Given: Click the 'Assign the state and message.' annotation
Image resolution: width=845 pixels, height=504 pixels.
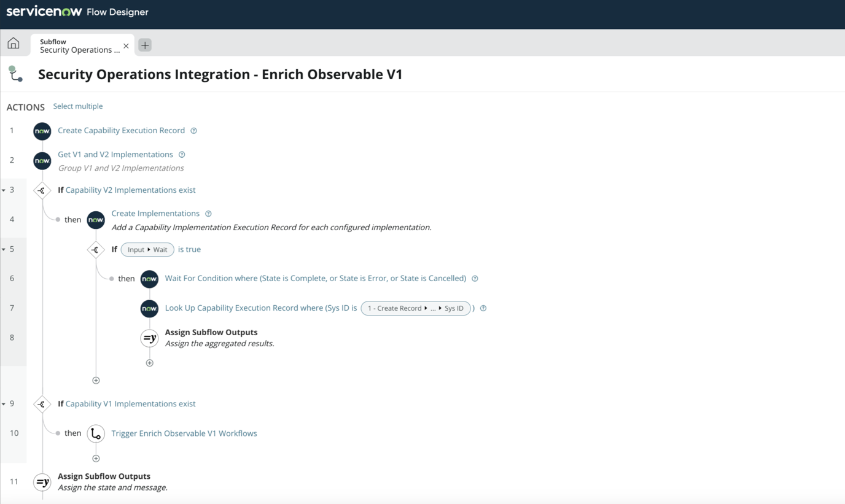Looking at the screenshot, I should [x=112, y=487].
